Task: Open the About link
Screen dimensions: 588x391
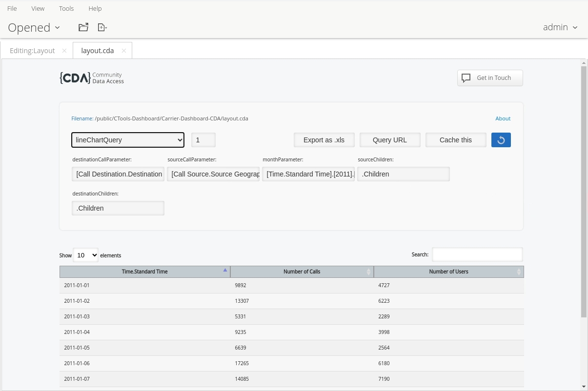Action: [503, 118]
